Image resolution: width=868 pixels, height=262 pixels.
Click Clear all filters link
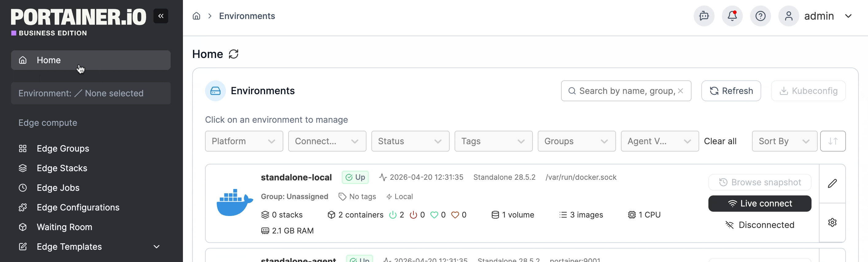[720, 141]
